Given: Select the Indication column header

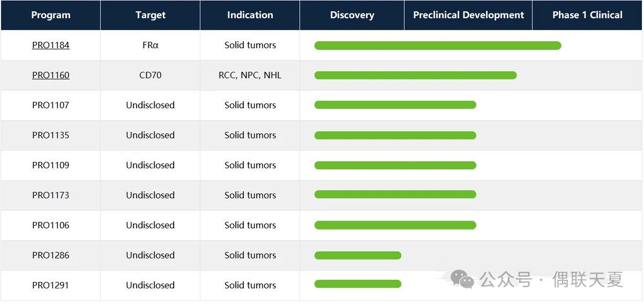Looking at the screenshot, I should (x=250, y=15).
